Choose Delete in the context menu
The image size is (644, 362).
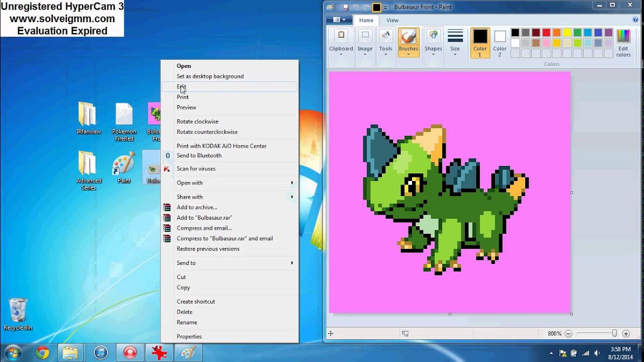click(229, 312)
